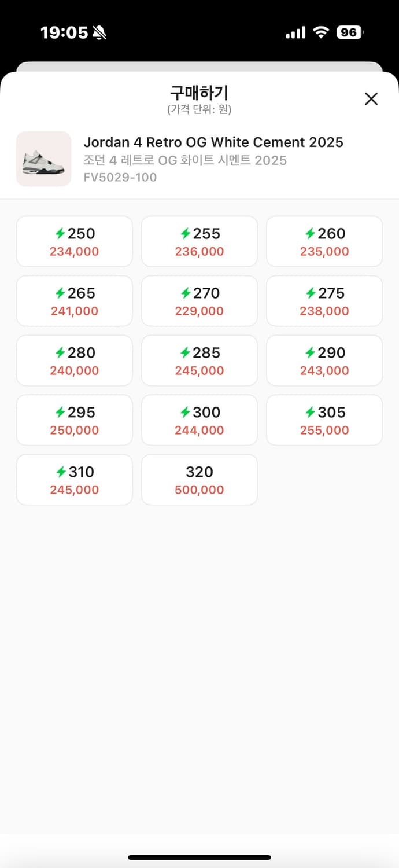Close the purchase sheet with the X
The height and width of the screenshot is (868, 399).
[x=371, y=99]
